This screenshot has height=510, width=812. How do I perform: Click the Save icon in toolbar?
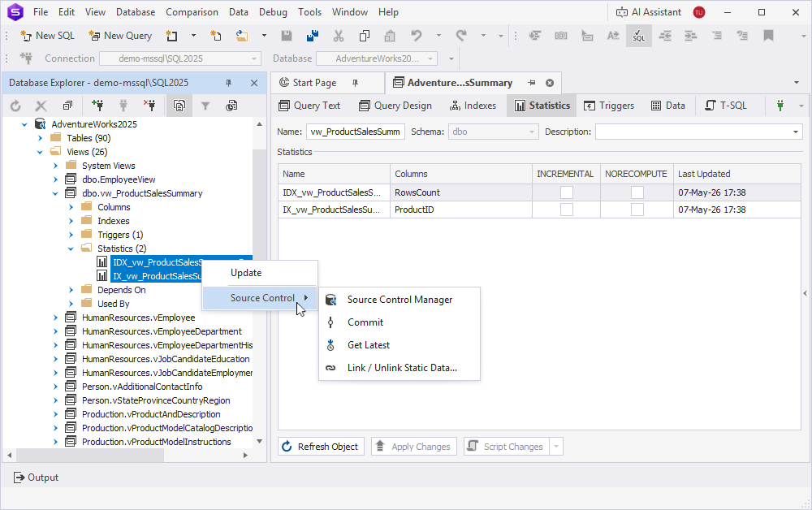coord(287,36)
